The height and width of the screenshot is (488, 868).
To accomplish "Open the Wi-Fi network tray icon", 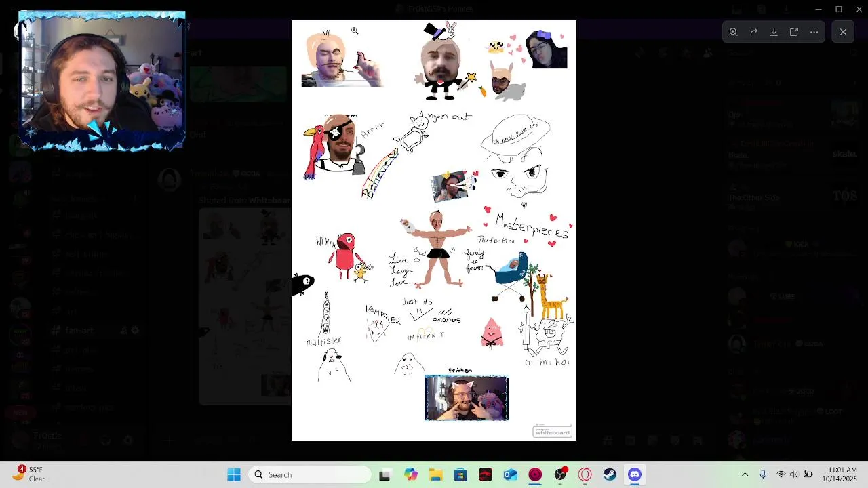I will (x=781, y=474).
